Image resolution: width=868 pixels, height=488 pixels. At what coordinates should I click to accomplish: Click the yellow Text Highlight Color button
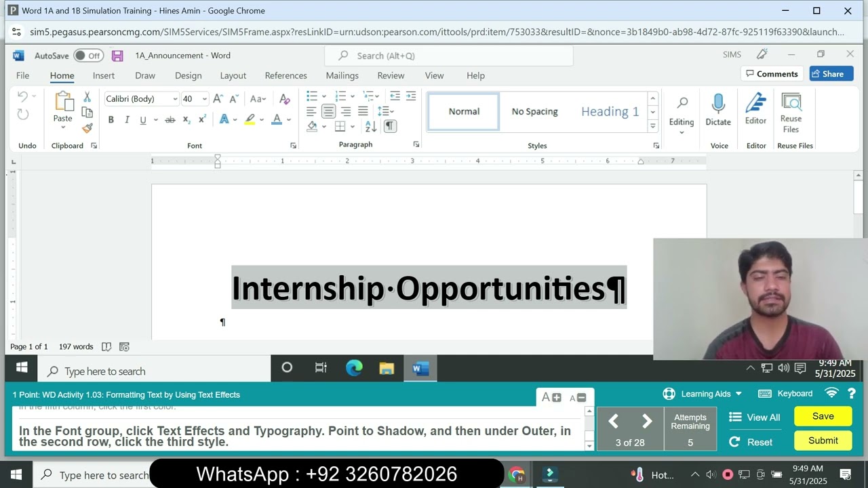click(250, 119)
